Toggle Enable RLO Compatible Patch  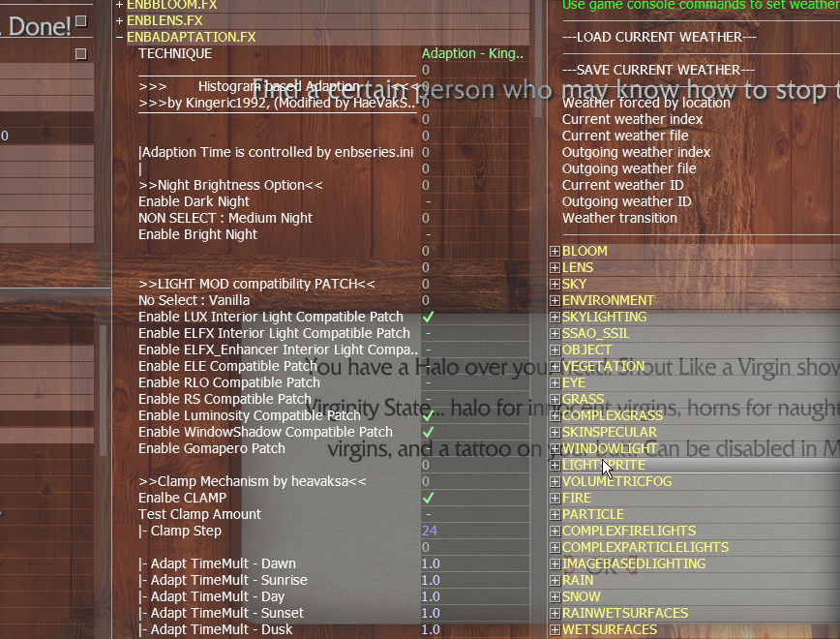428,382
